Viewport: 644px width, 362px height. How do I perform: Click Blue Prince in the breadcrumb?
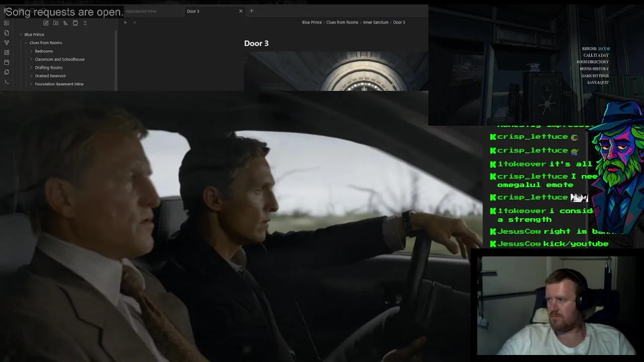point(312,22)
